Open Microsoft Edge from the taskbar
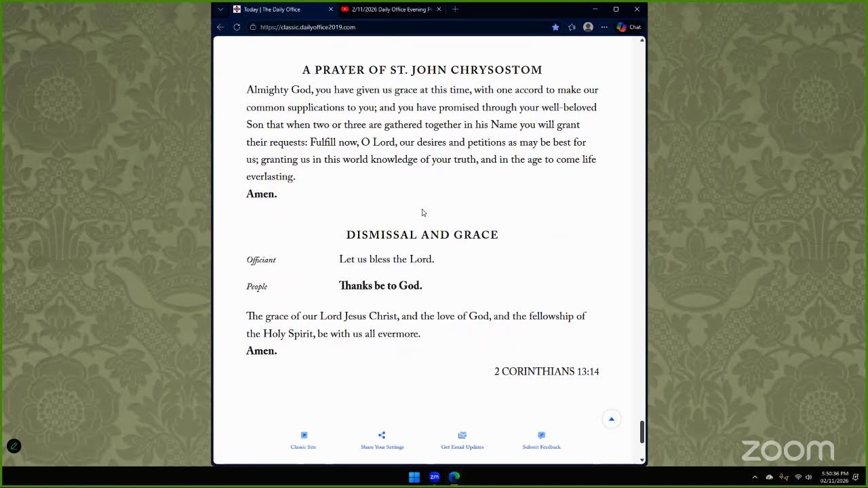 pos(454,477)
